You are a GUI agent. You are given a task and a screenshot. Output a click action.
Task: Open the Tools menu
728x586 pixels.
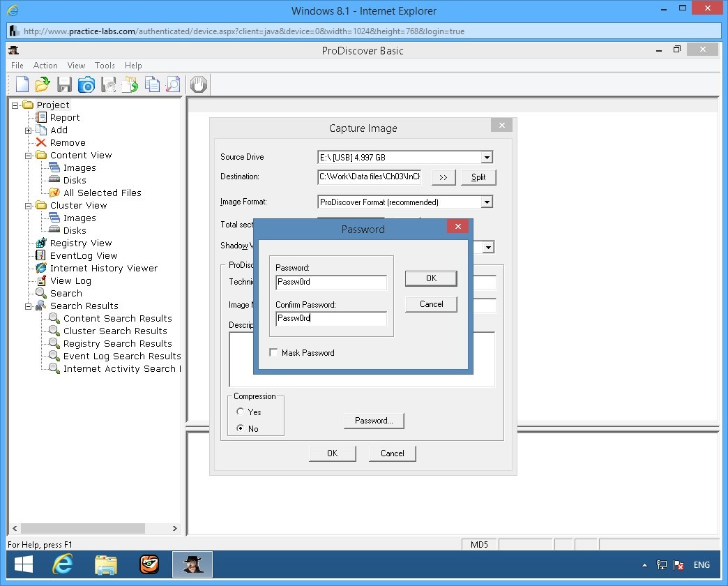pos(105,66)
